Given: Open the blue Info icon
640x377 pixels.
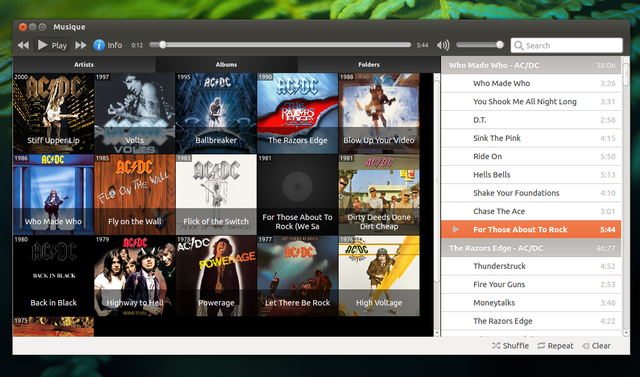Looking at the screenshot, I should [99, 45].
